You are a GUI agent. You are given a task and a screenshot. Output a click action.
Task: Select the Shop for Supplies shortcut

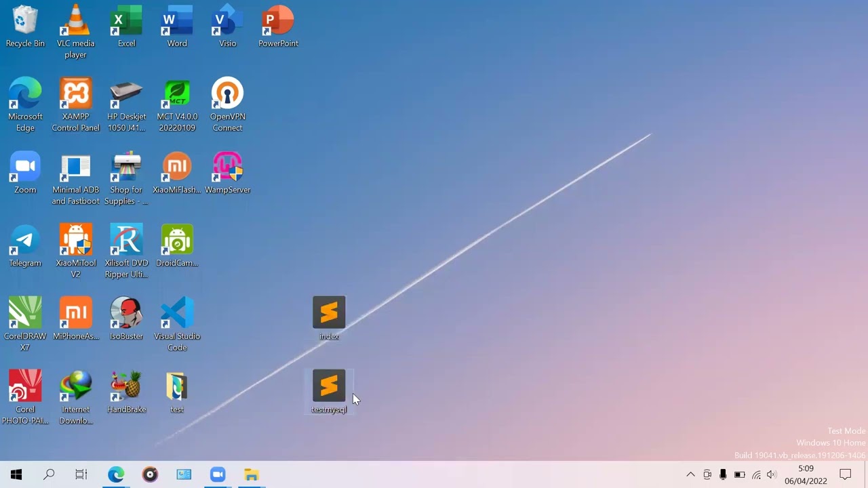click(126, 178)
